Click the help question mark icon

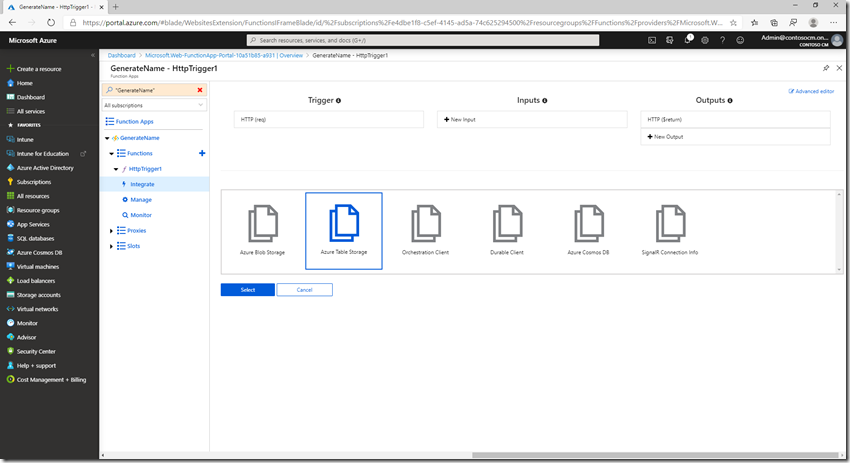(722, 40)
